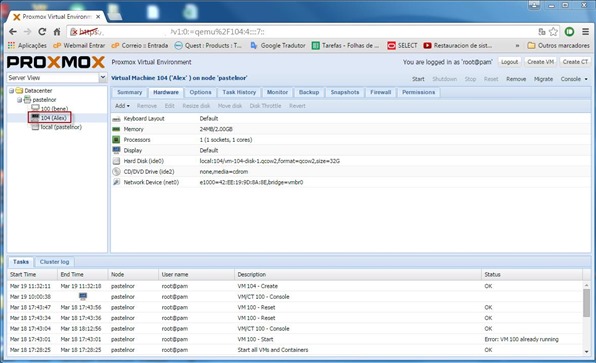
Task: Click the browser Forward arrow
Action: [27, 32]
